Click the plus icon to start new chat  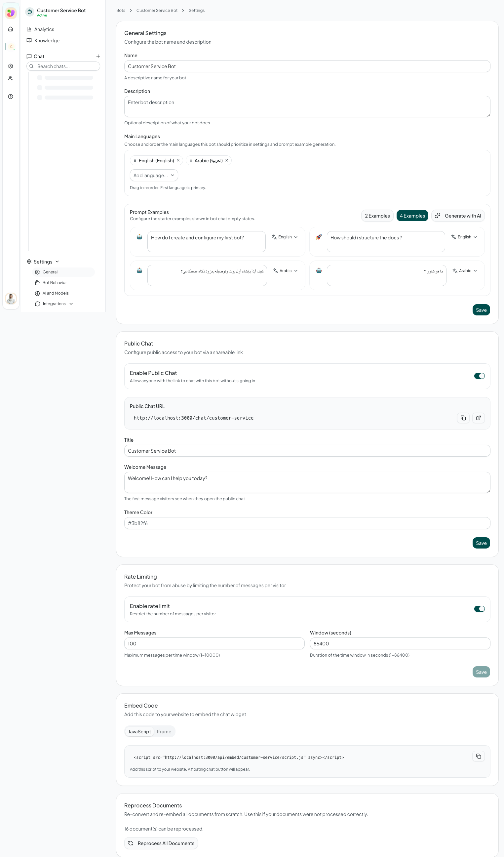click(98, 57)
